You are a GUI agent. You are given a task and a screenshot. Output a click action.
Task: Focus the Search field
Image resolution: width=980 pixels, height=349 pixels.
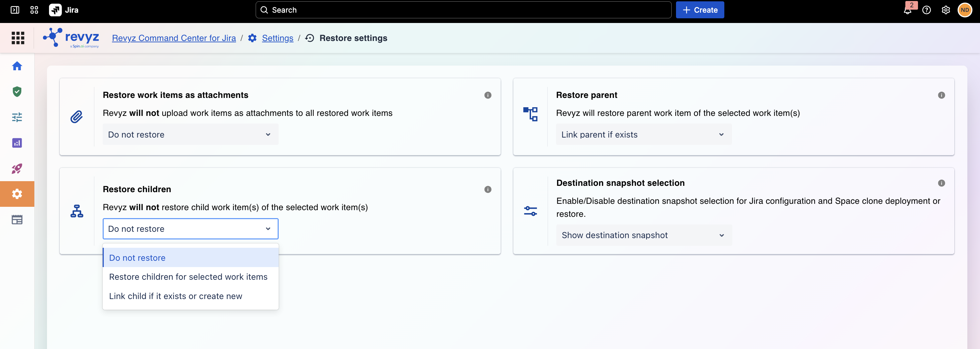(463, 10)
